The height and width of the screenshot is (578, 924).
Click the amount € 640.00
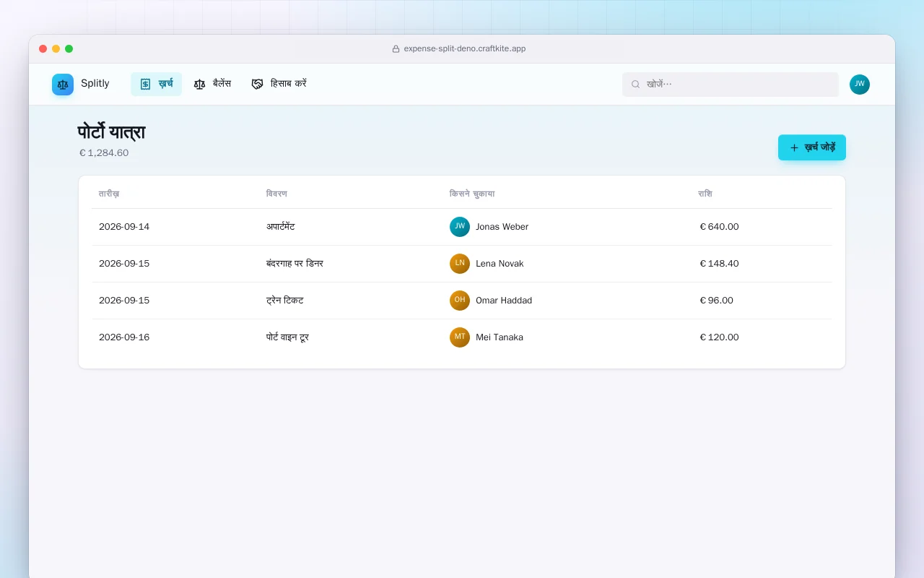click(x=719, y=227)
